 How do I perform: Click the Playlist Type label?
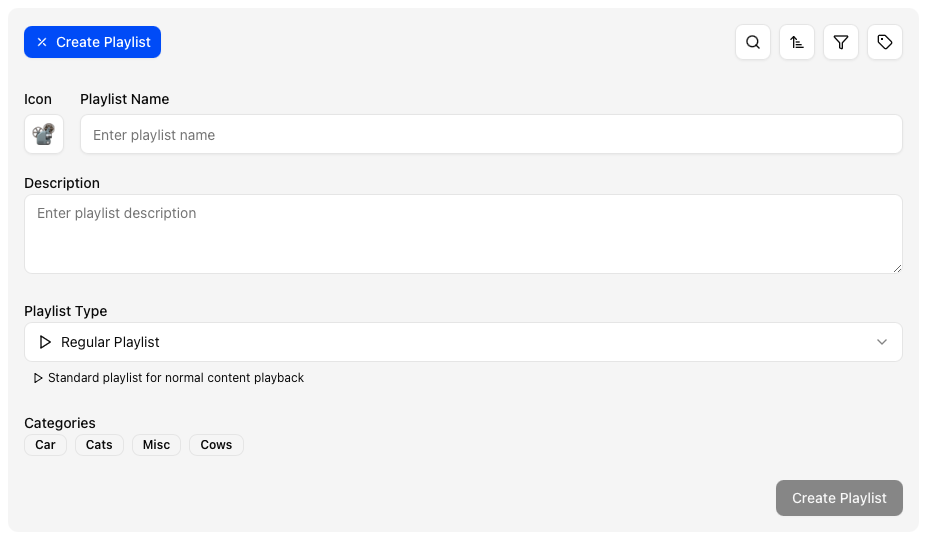pos(65,311)
